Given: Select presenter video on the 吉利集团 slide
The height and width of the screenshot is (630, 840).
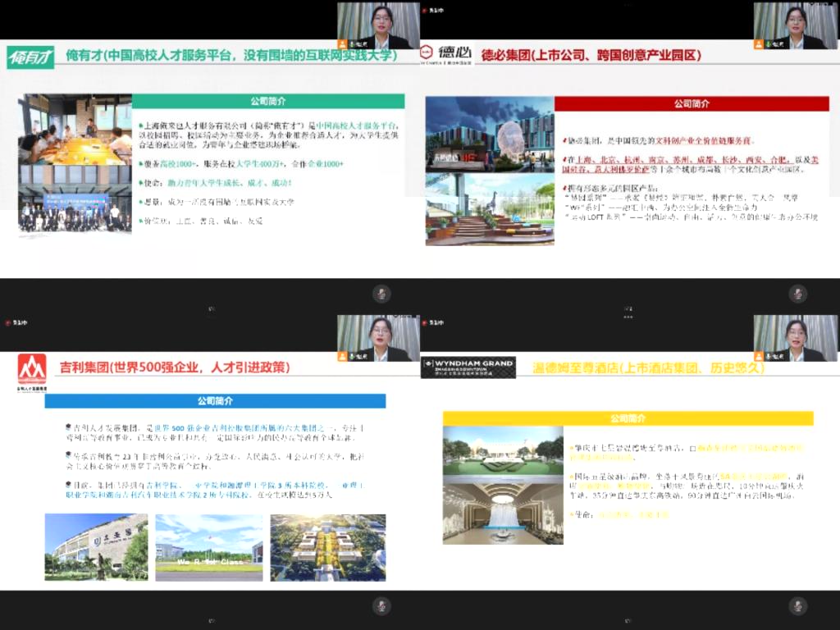Looking at the screenshot, I should pos(377,338).
